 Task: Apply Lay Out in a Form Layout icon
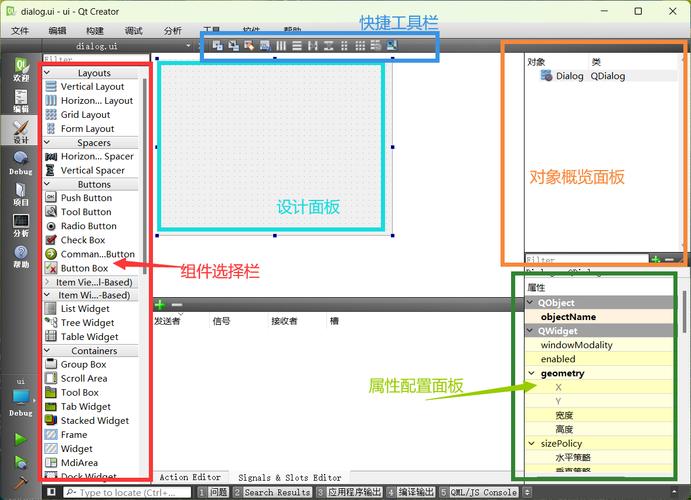[x=344, y=45]
